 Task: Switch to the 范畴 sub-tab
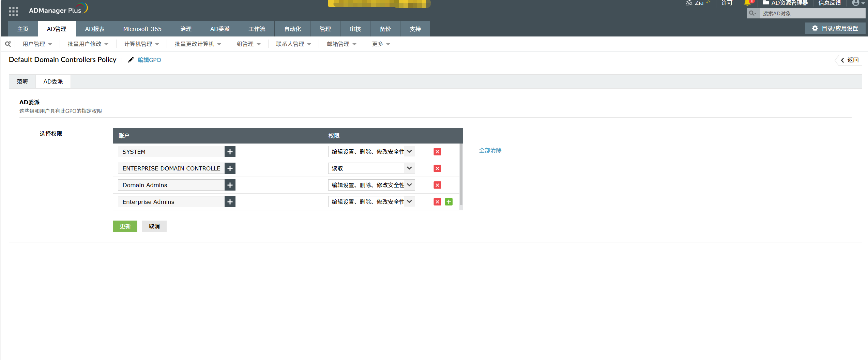[22, 81]
